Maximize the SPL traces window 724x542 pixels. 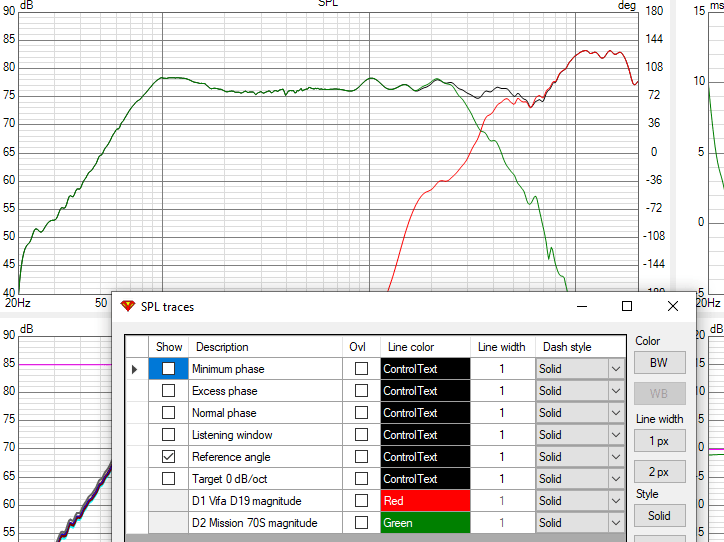tap(627, 306)
